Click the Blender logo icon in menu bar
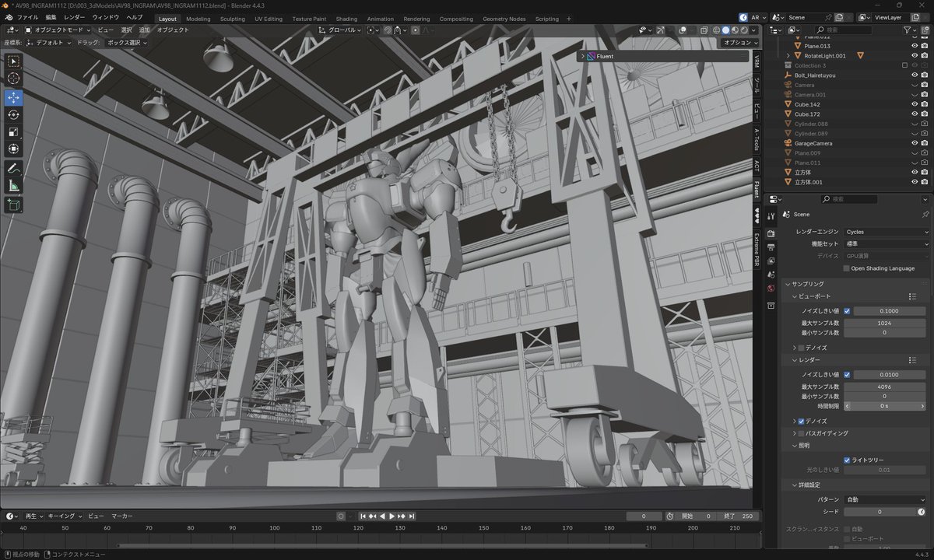 click(x=8, y=17)
